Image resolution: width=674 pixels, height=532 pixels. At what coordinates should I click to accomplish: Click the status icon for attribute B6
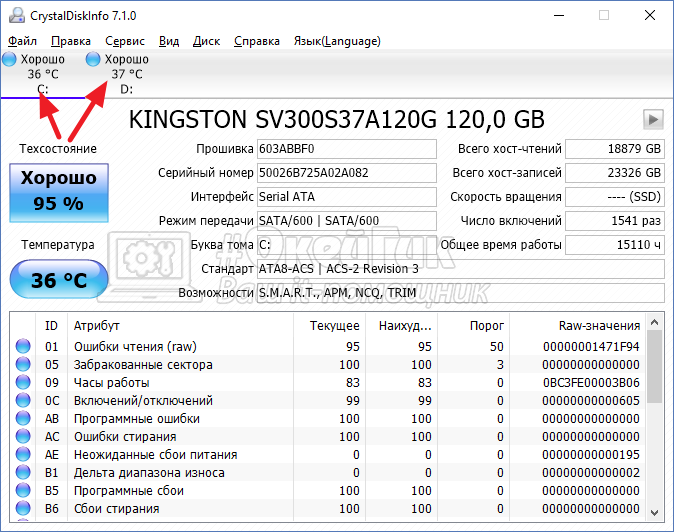click(x=23, y=508)
